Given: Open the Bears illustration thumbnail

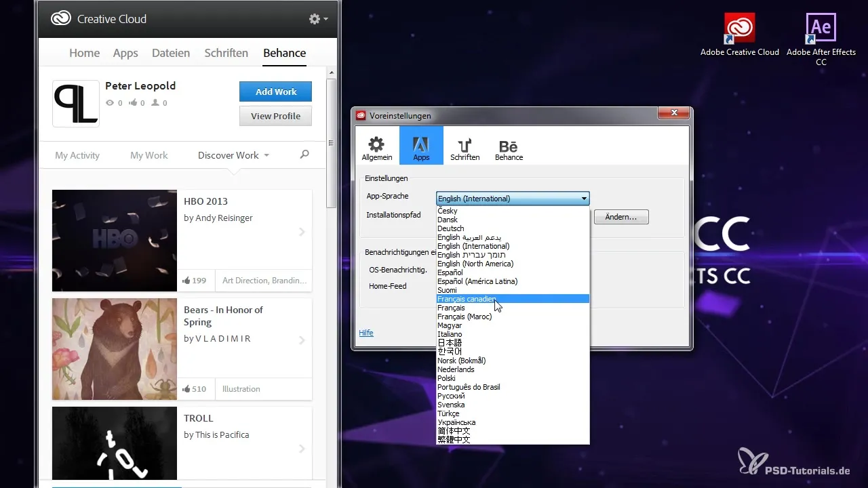Looking at the screenshot, I should pos(115,349).
